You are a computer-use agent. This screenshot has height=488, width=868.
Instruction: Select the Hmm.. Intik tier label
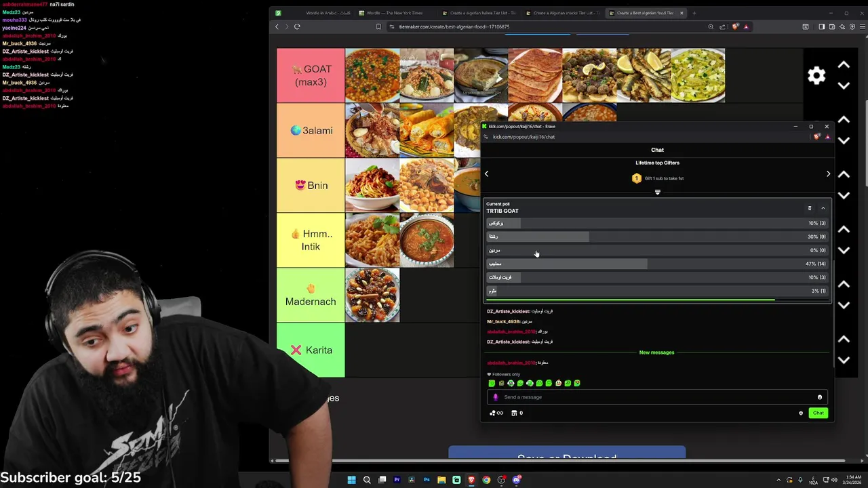coord(311,240)
